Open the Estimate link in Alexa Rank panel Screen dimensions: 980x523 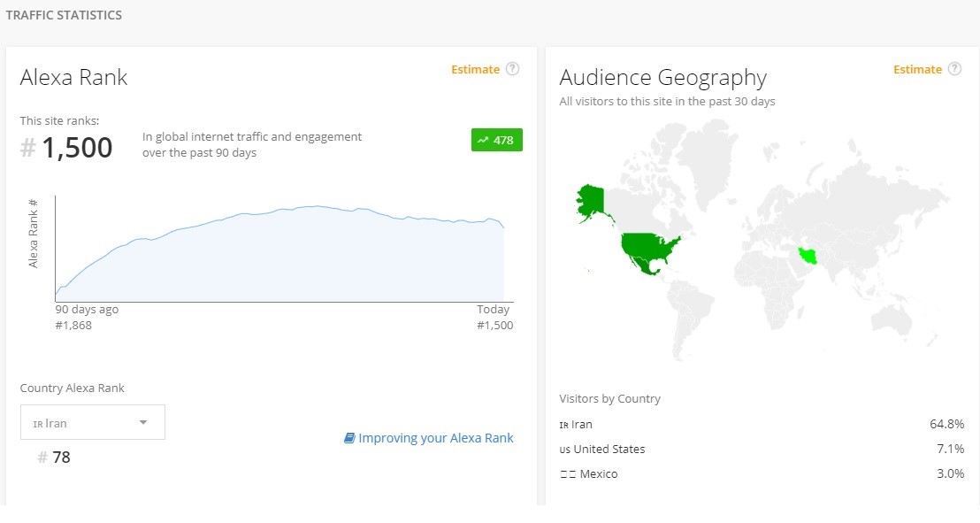pos(475,69)
